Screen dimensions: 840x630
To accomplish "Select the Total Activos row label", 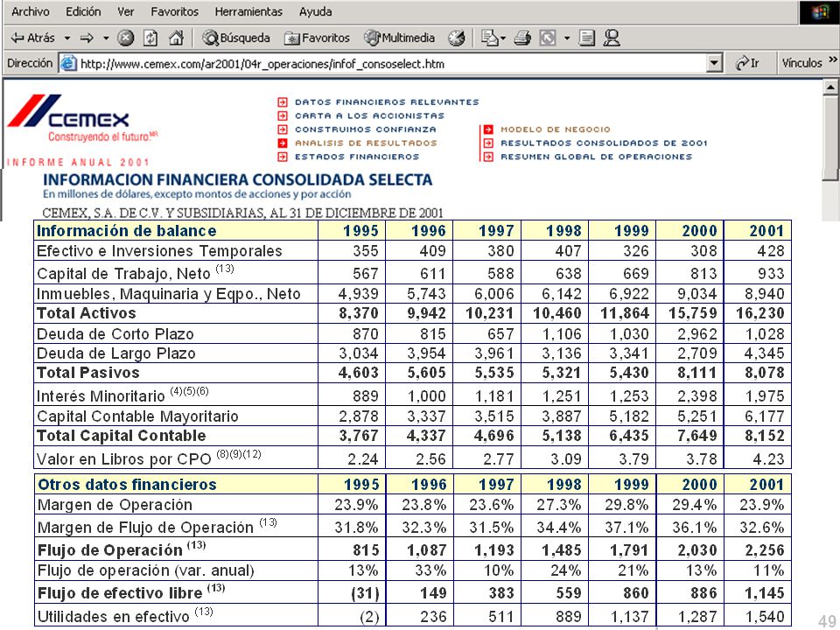I will coord(87,313).
